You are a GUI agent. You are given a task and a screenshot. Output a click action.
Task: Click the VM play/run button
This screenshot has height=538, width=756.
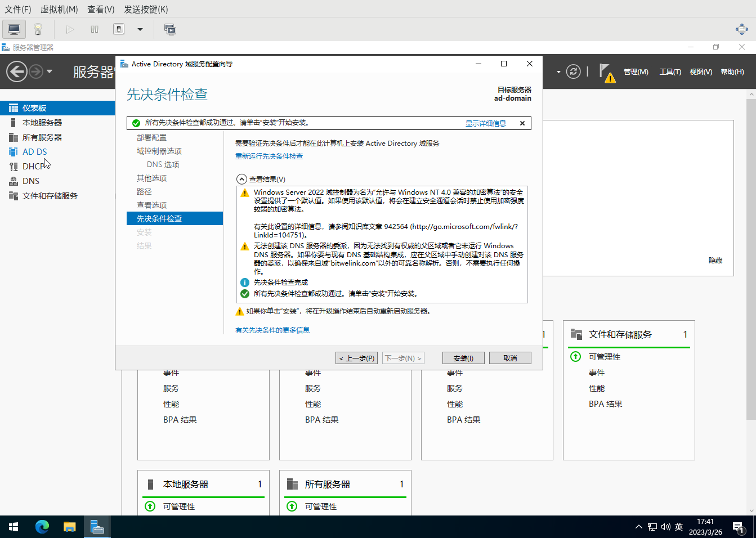pyautogui.click(x=70, y=29)
